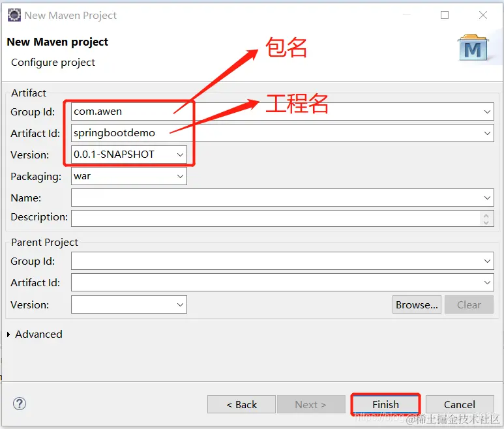This screenshot has height=429, width=504.
Task: Expand the Advanced section
Action: point(8,334)
